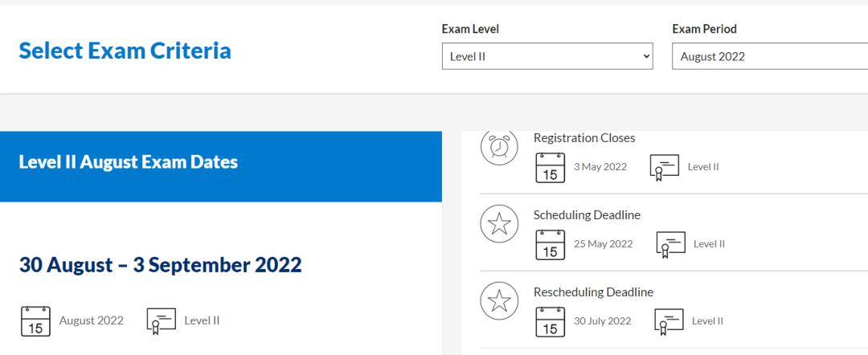Click the Registration Closes heading
868x355 pixels.
[x=584, y=138]
